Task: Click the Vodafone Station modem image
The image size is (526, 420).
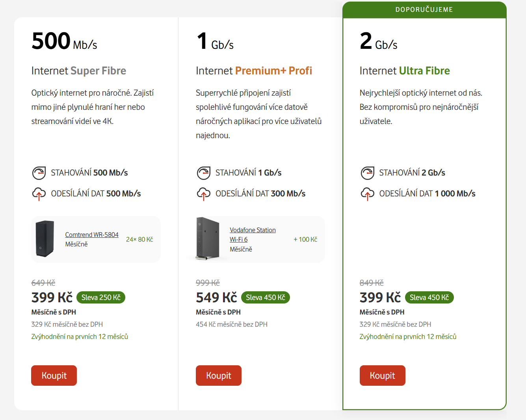Action: point(208,239)
